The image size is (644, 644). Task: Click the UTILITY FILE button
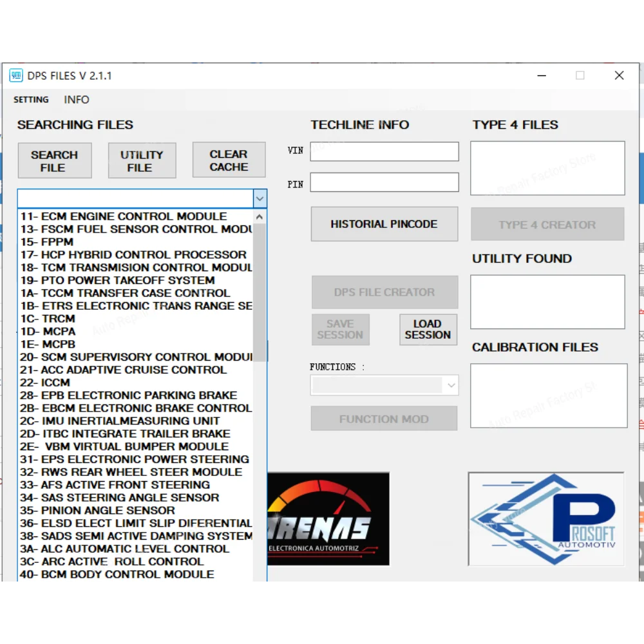[x=142, y=160]
